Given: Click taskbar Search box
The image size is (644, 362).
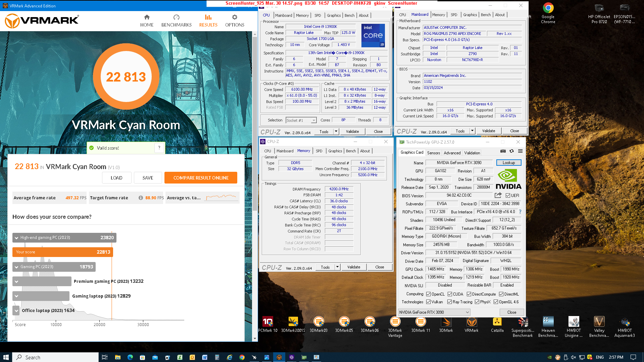Looking at the screenshot, I should [x=56, y=357].
